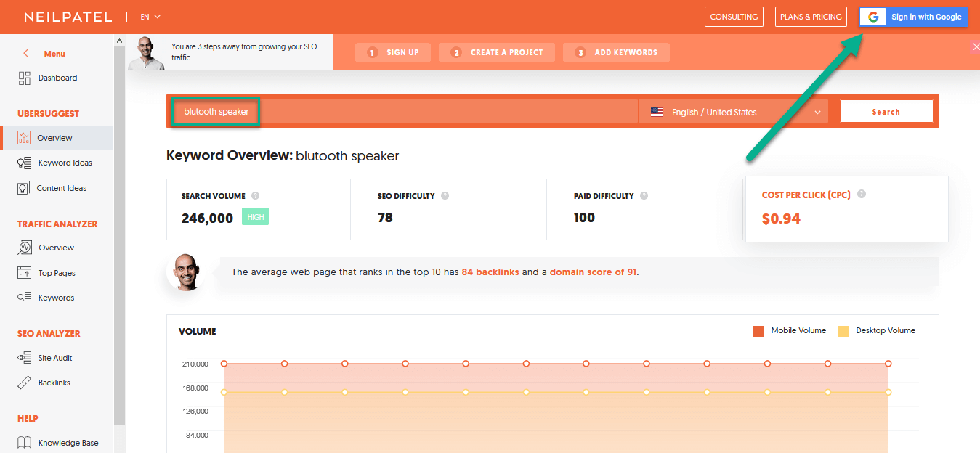The image size is (980, 453).
Task: Click the Search button
Action: tap(886, 112)
